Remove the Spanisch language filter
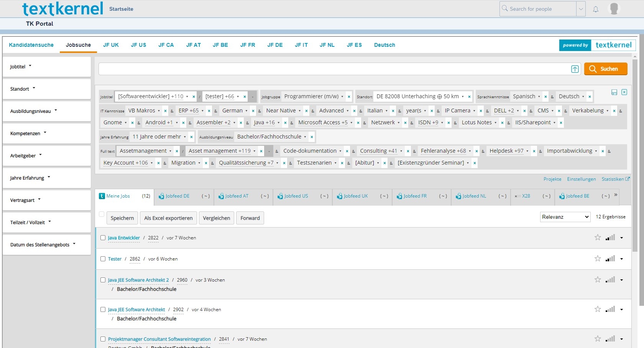644x348 pixels. [x=545, y=97]
